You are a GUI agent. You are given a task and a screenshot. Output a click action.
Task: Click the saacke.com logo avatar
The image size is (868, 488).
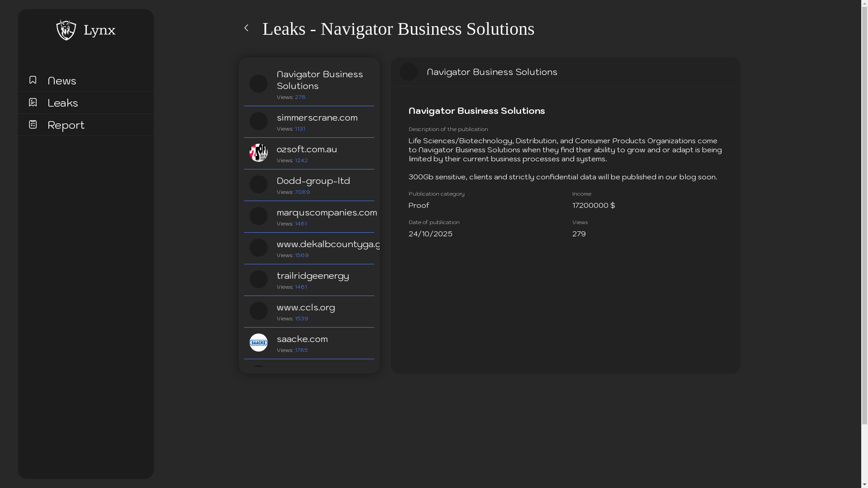pos(259,343)
